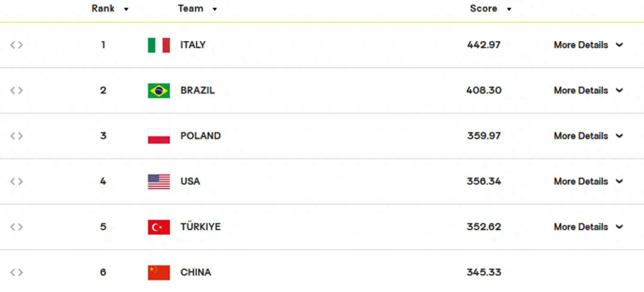Click the Brazil flag icon
This screenshot has width=644, height=292.
pos(159,91)
